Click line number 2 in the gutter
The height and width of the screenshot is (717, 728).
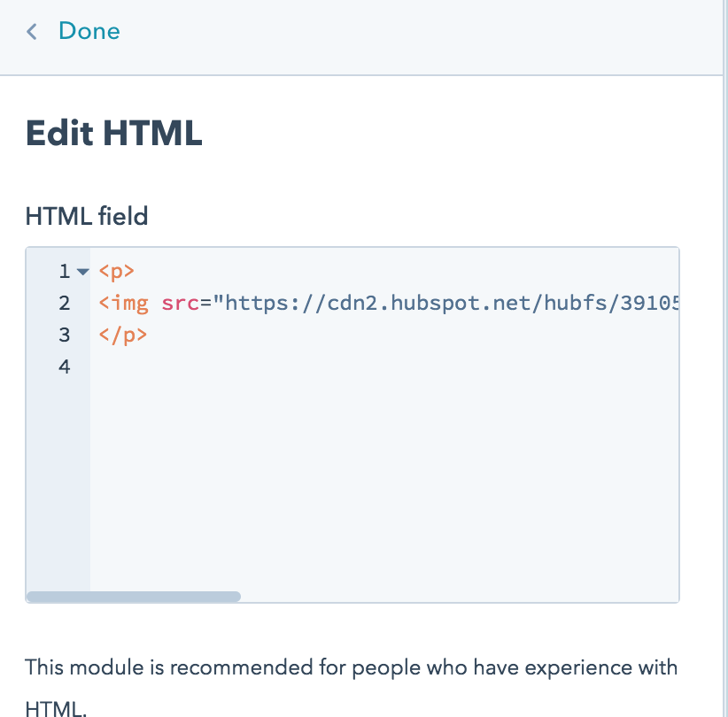[63, 304]
